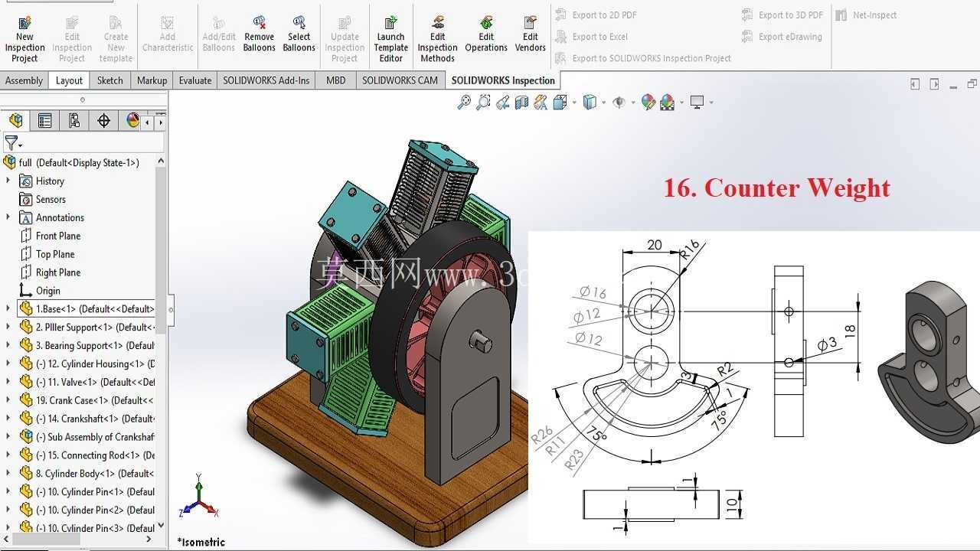Click Apply Scene icon
This screenshot has height=551, width=980.
(667, 102)
